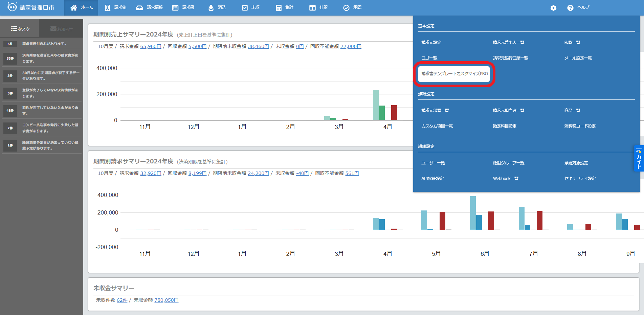This screenshot has width=644, height=315.
Task: Open the 請求情報 menu
Action: [149, 8]
